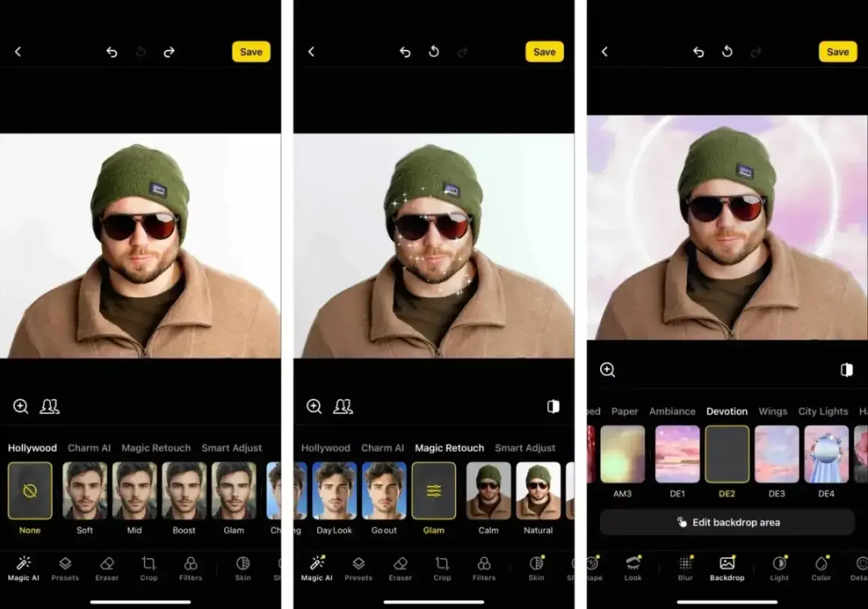Image resolution: width=868 pixels, height=609 pixels.
Task: Click the zoom magnifier icon in the right screen
Action: pyautogui.click(x=608, y=370)
